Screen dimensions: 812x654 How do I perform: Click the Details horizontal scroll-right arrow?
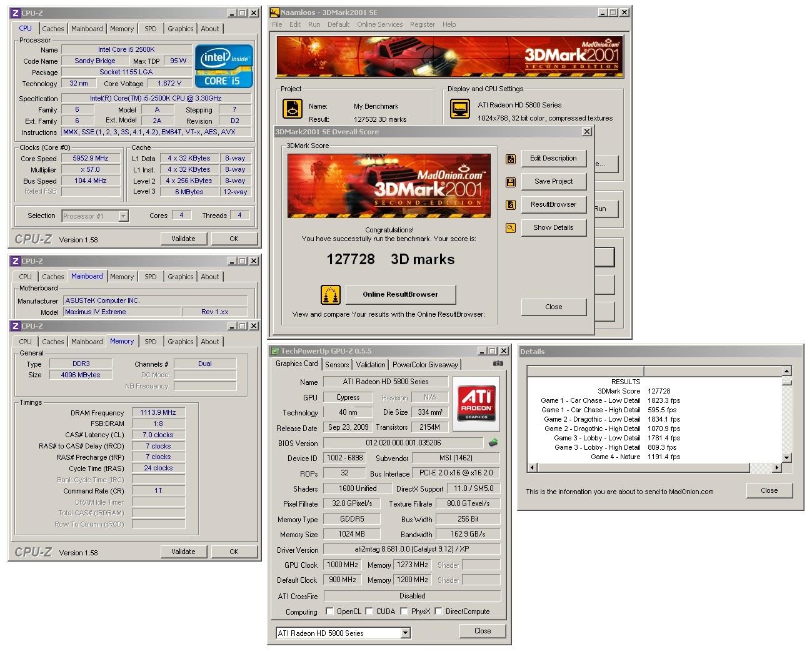pos(777,467)
